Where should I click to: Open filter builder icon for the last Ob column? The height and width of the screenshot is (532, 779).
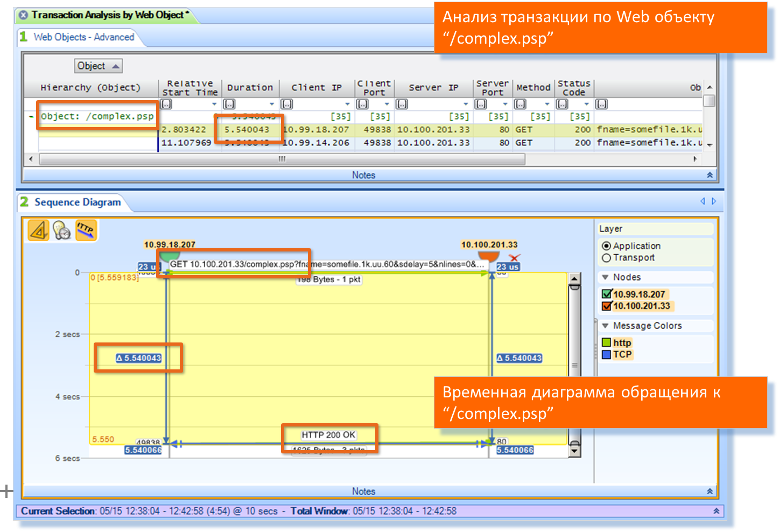601,104
